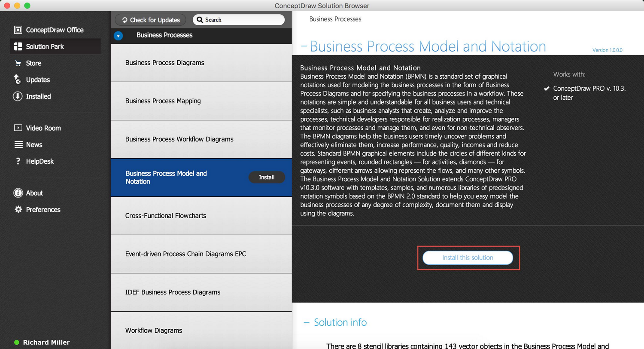Screen dimensions: 644x349
Task: Collapse the Business Processes category arrow
Action: point(118,36)
